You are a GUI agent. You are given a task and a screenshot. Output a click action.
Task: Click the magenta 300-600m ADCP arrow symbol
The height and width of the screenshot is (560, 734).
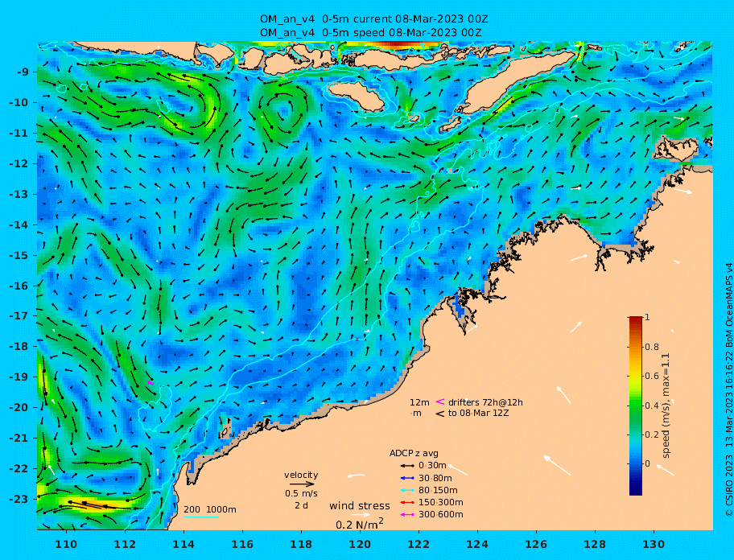coord(406,515)
